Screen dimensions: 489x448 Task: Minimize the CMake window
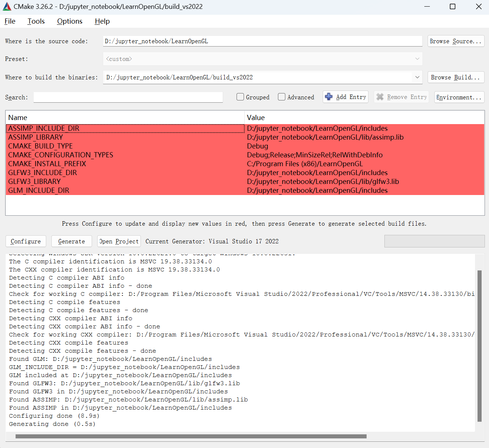coord(427,7)
